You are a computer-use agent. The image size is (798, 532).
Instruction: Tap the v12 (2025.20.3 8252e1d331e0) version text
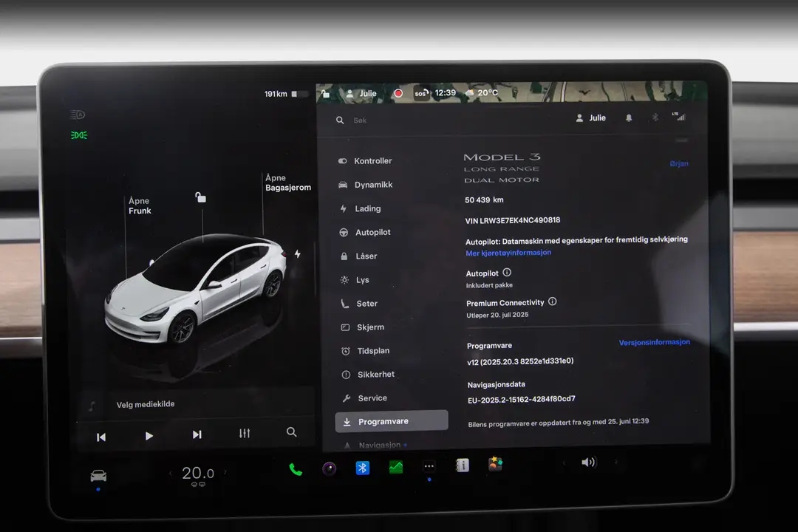520,361
